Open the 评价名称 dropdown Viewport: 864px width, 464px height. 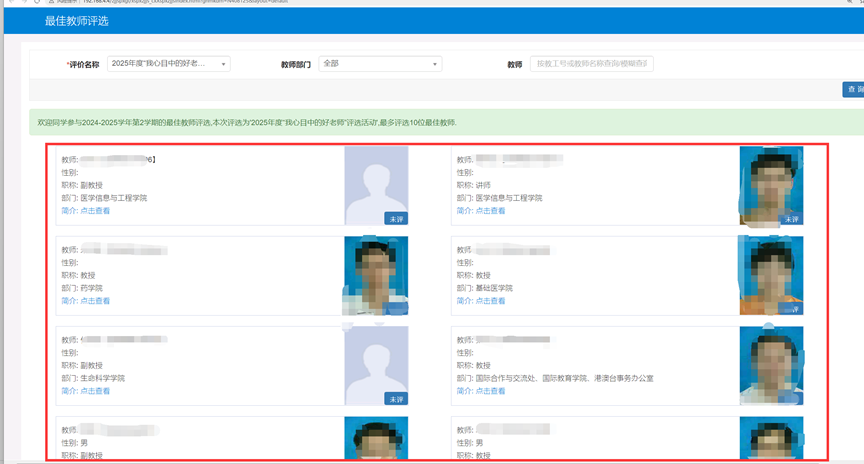point(169,64)
